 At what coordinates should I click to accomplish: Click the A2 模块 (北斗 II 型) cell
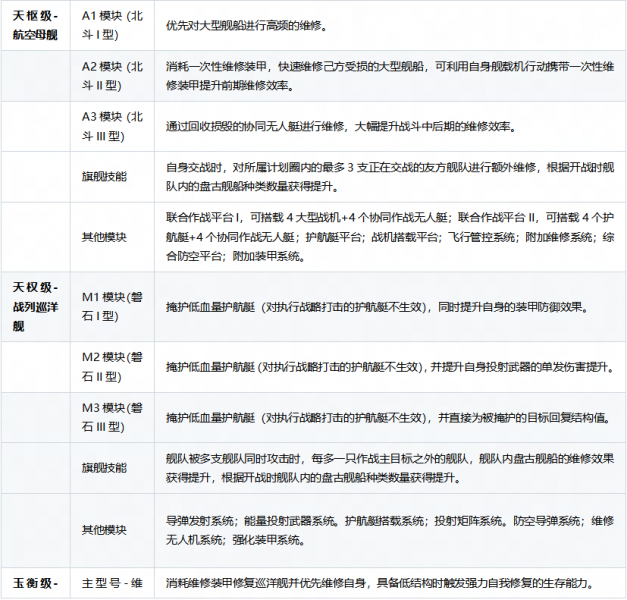pyautogui.click(x=115, y=77)
